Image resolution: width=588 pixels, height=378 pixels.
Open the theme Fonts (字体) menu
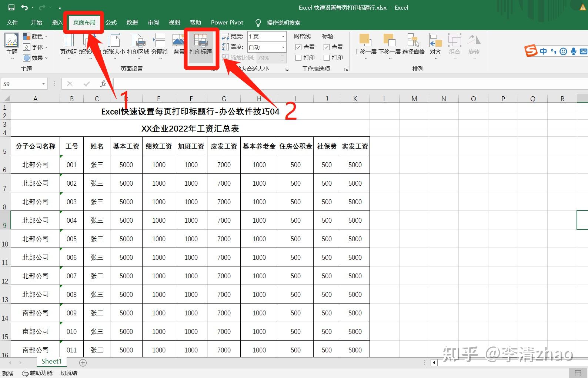tap(36, 47)
